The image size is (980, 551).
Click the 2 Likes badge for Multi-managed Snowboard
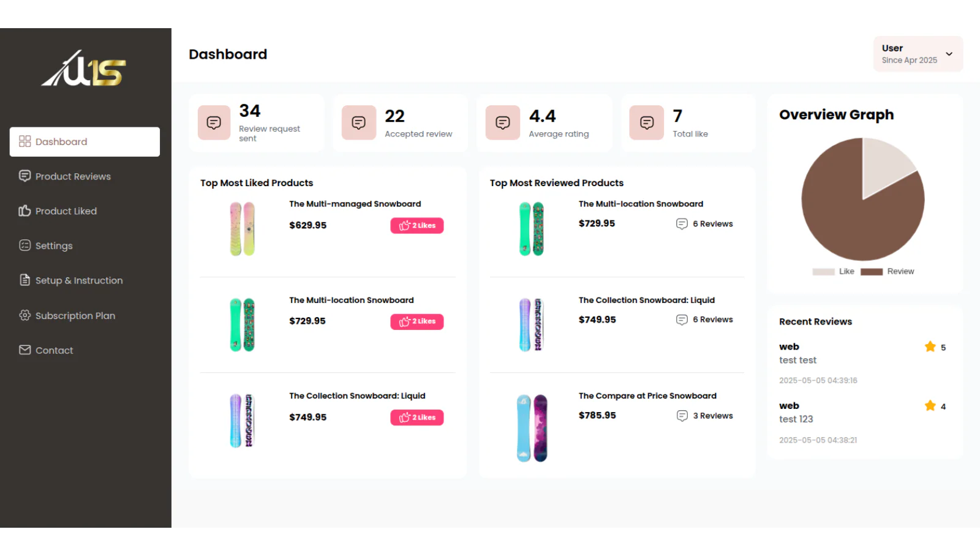pyautogui.click(x=417, y=225)
